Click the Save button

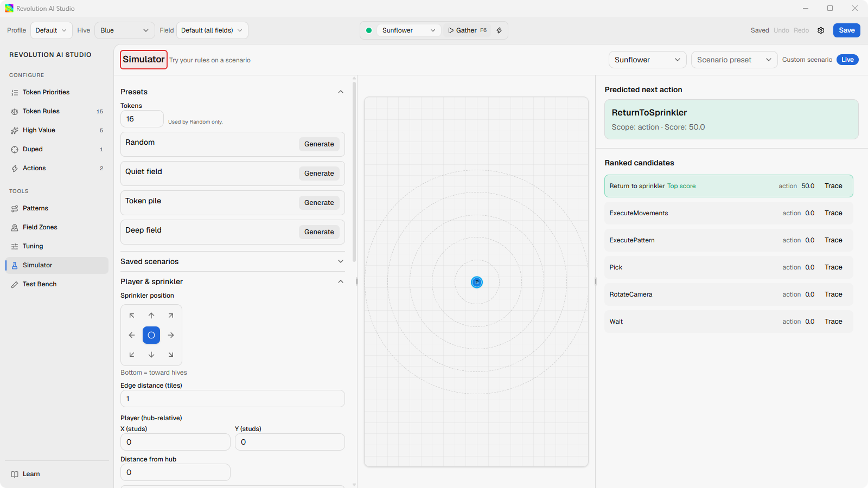[x=846, y=30]
